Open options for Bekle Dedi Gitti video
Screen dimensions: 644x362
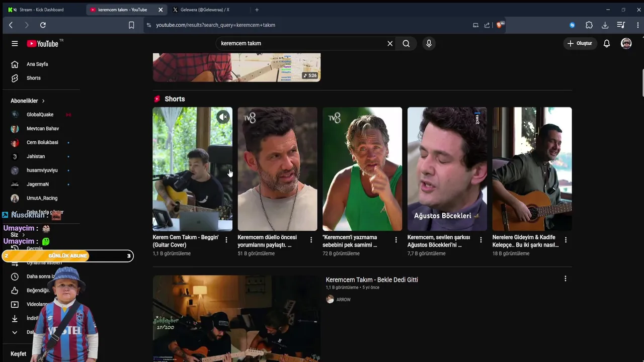click(566, 279)
